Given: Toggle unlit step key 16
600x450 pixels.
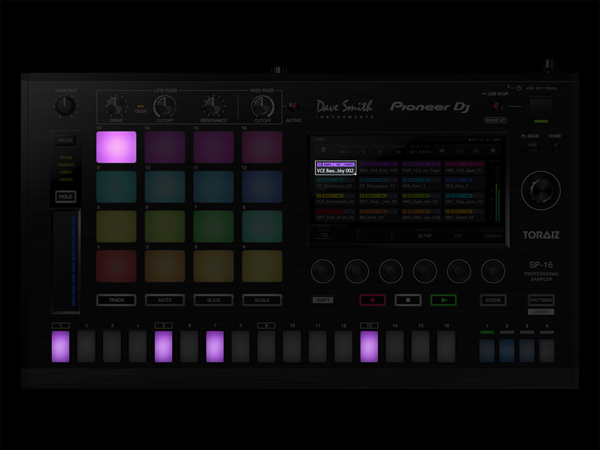Looking at the screenshot, I should click(446, 347).
